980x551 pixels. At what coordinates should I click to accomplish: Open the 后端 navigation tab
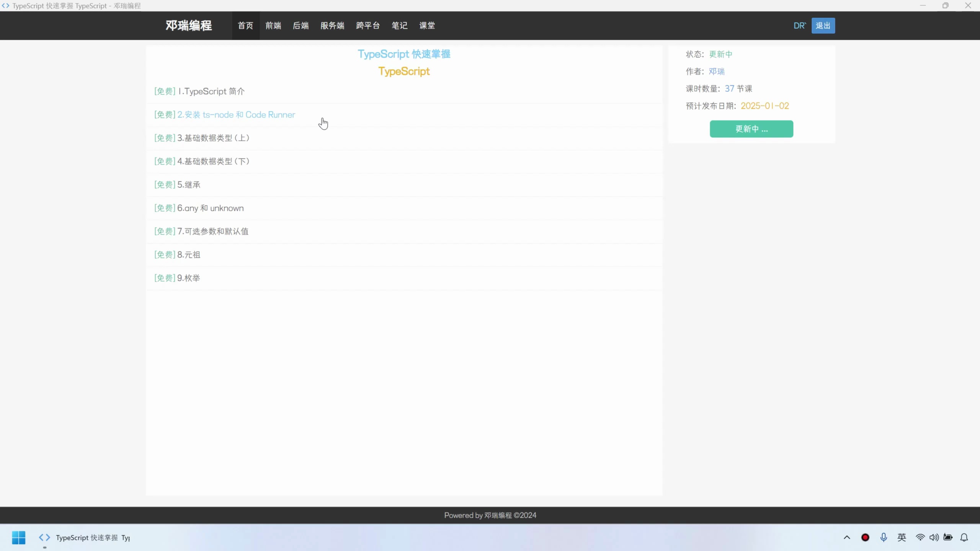click(301, 26)
